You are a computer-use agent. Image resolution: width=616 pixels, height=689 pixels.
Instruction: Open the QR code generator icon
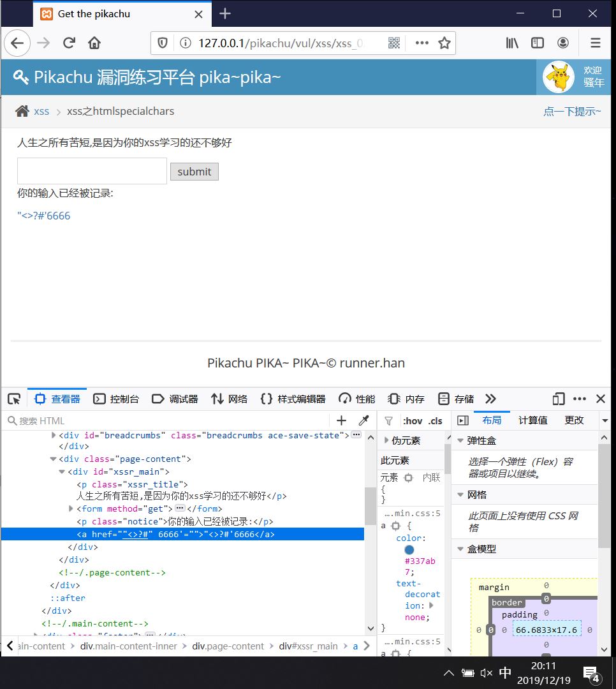point(394,43)
